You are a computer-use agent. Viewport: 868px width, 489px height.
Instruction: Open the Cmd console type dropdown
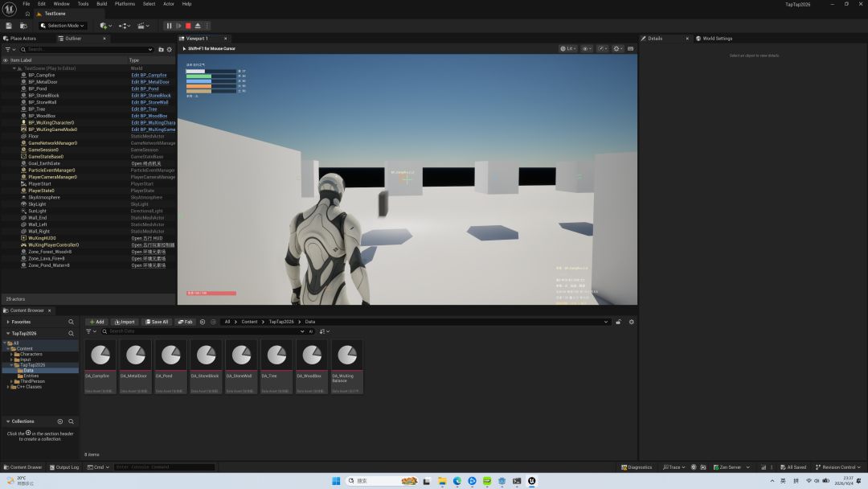click(98, 467)
